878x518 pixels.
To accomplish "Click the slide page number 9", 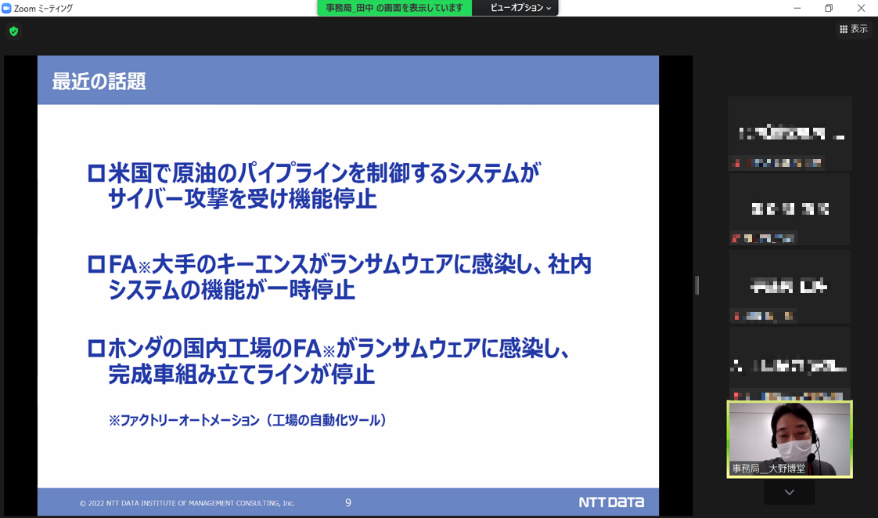I will pyautogui.click(x=348, y=503).
